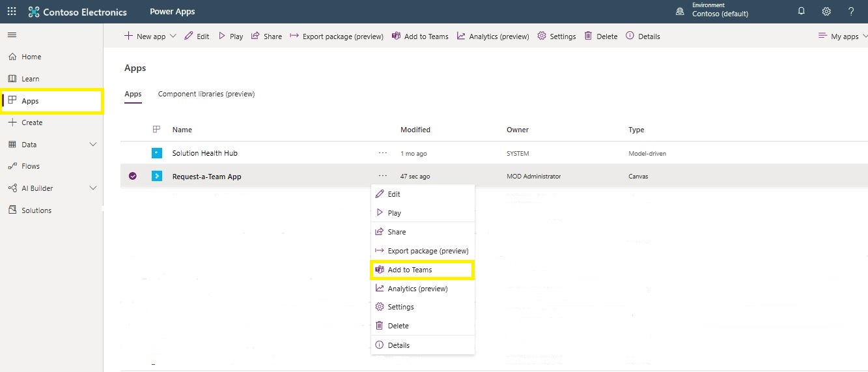Click the MOD Administrator owner cell
The height and width of the screenshot is (372, 868).
point(533,177)
